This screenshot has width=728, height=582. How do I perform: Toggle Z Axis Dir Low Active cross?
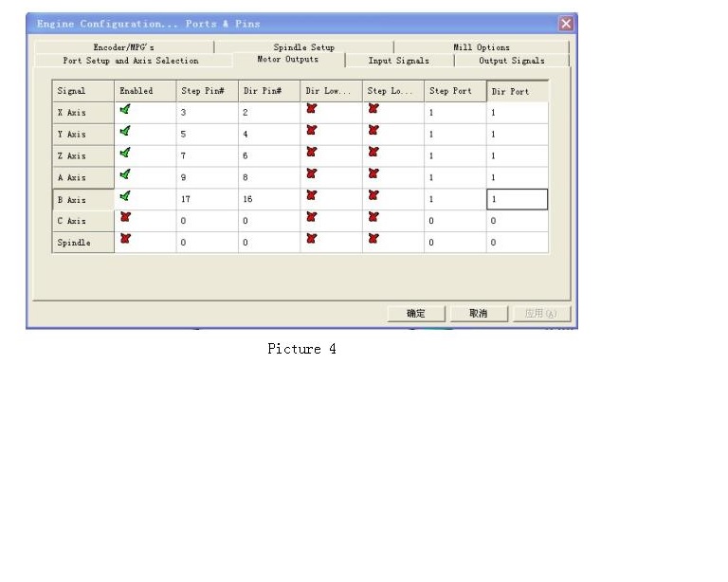click(312, 152)
